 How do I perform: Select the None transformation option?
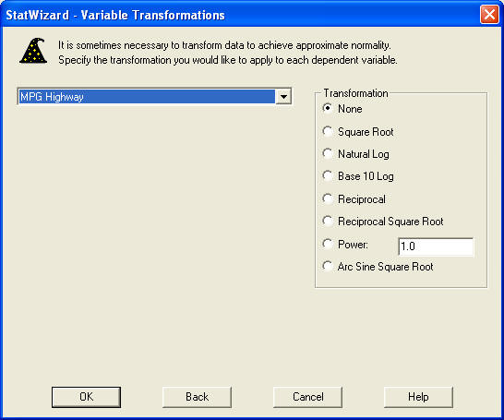(342, 109)
